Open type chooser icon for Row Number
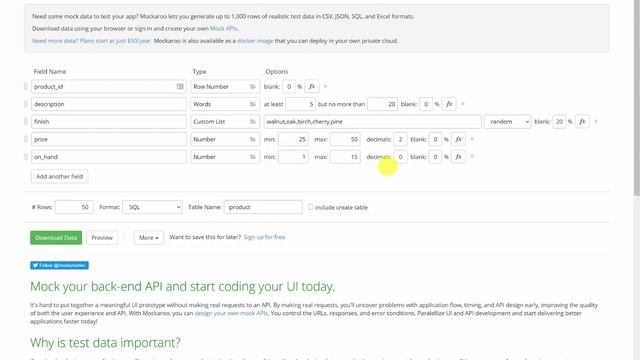The width and height of the screenshot is (640, 360). click(253, 87)
